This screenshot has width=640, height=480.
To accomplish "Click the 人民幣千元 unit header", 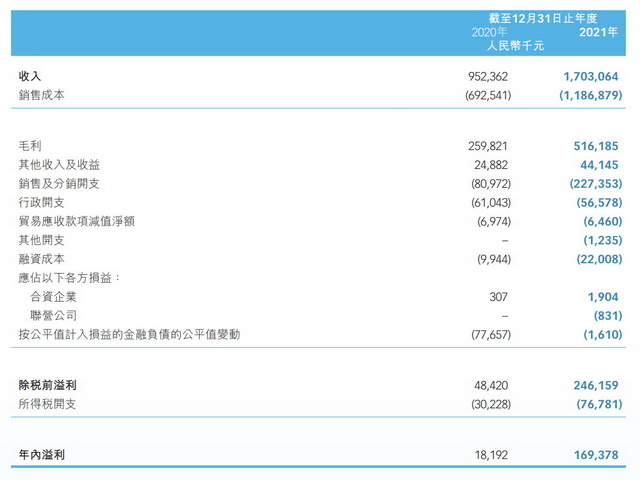I will coord(514,46).
